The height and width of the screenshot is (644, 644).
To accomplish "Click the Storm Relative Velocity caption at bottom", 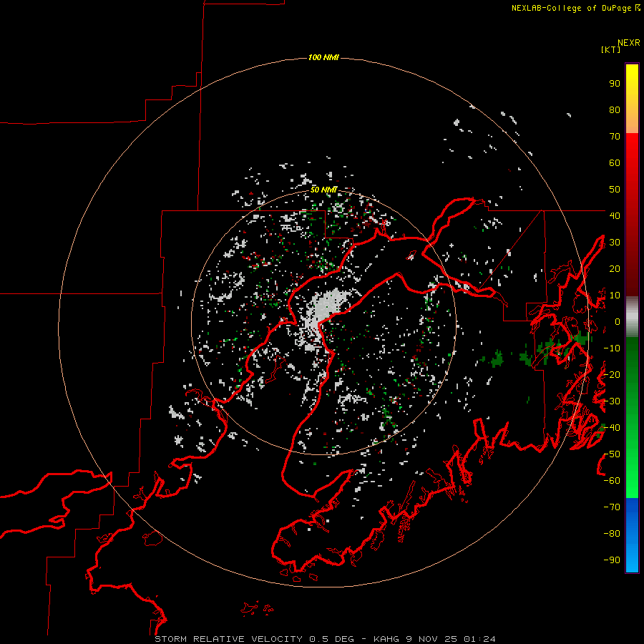I will pos(325,639).
